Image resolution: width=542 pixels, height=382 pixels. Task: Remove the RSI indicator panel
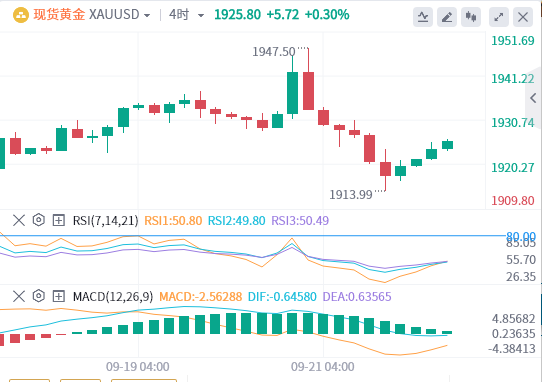coord(19,220)
